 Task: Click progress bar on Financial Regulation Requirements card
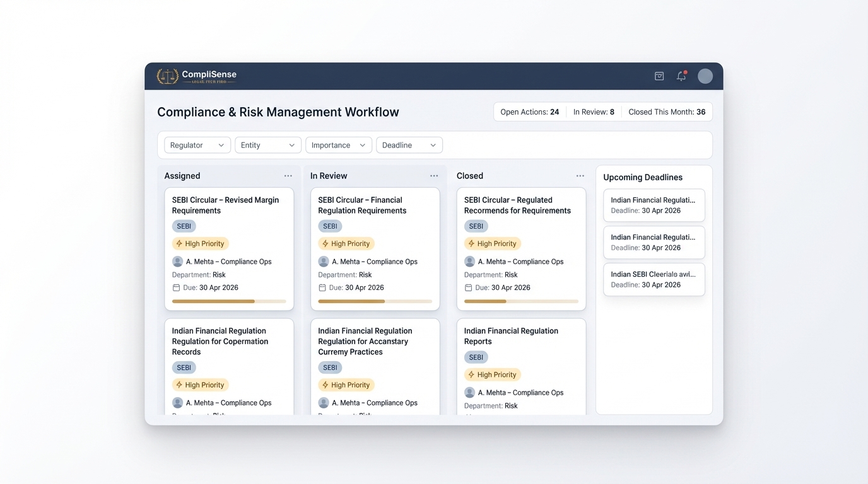[x=375, y=301]
